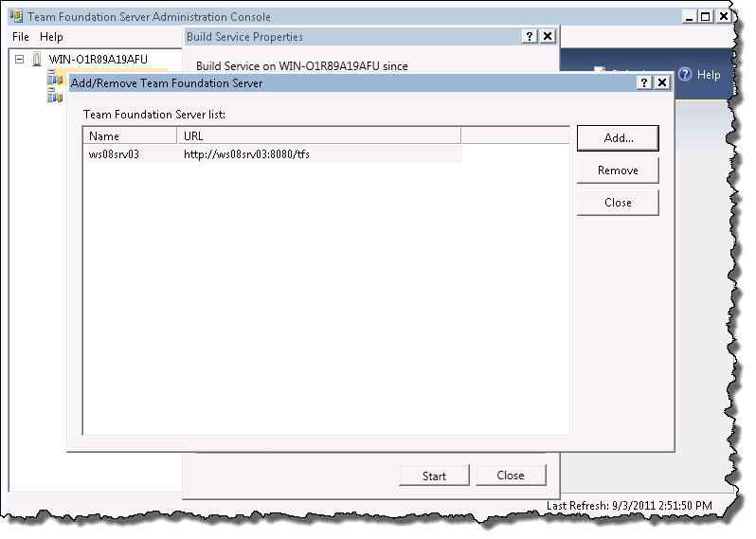Click the Team Foundation Server app icon in title bar

[x=16, y=17]
